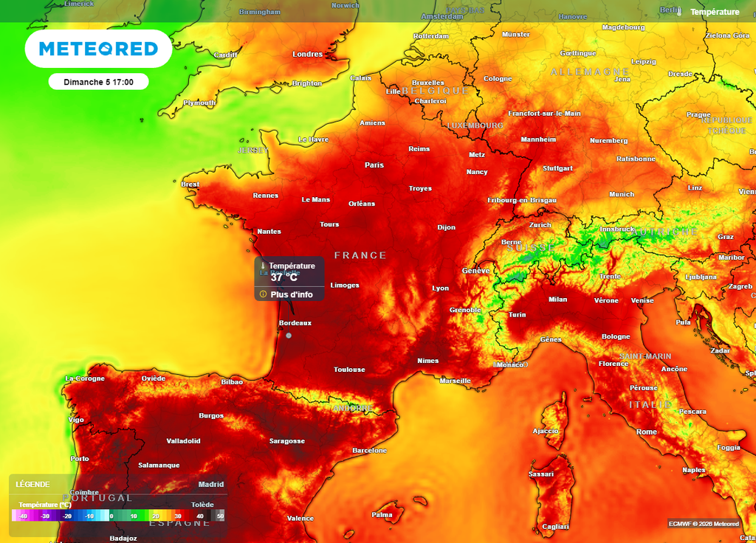Click the Florence city label
Screen dimensions: 756x543
coord(614,364)
